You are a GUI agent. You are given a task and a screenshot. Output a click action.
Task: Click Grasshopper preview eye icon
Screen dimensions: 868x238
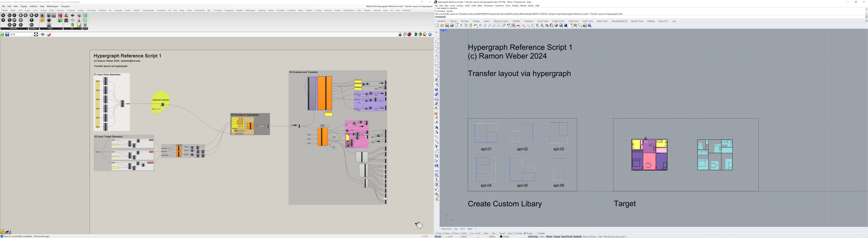(43, 34)
